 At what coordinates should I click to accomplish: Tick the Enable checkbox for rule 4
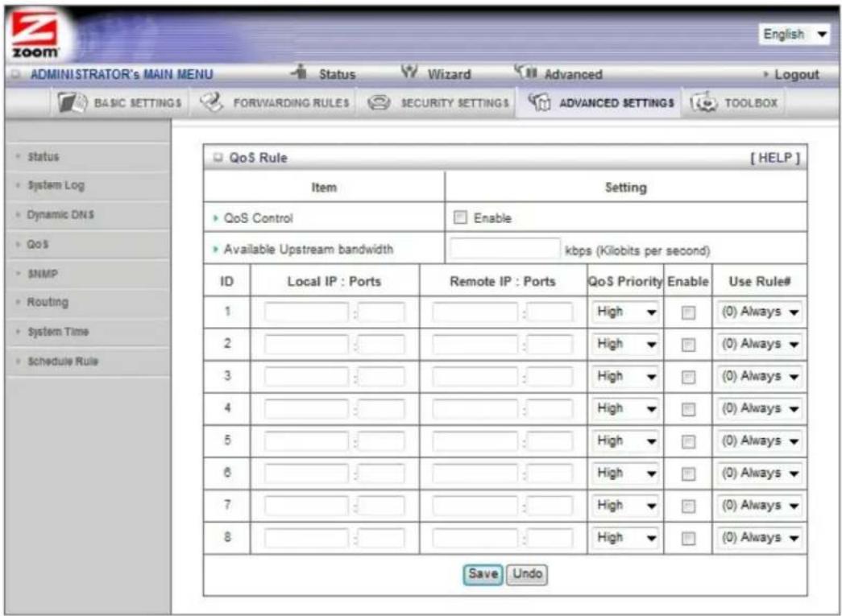click(x=688, y=410)
